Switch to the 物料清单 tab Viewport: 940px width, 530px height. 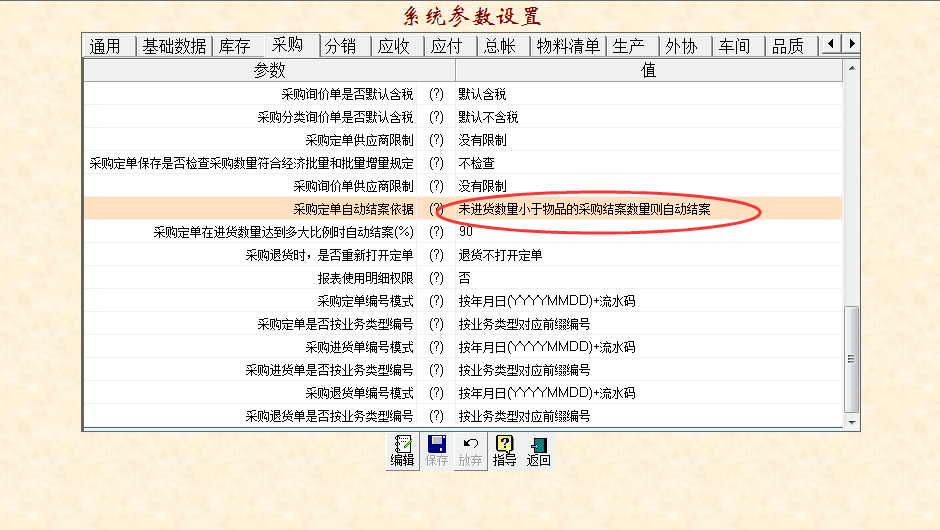(568, 46)
